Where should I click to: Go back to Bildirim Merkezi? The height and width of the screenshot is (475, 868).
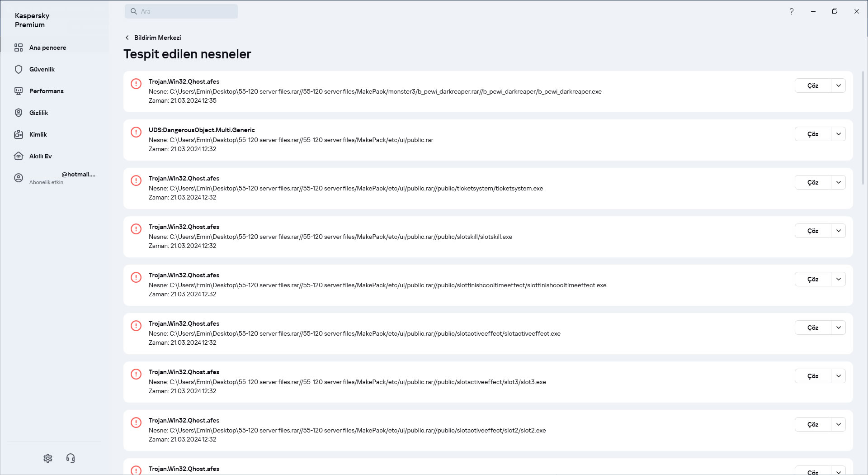tap(157, 38)
